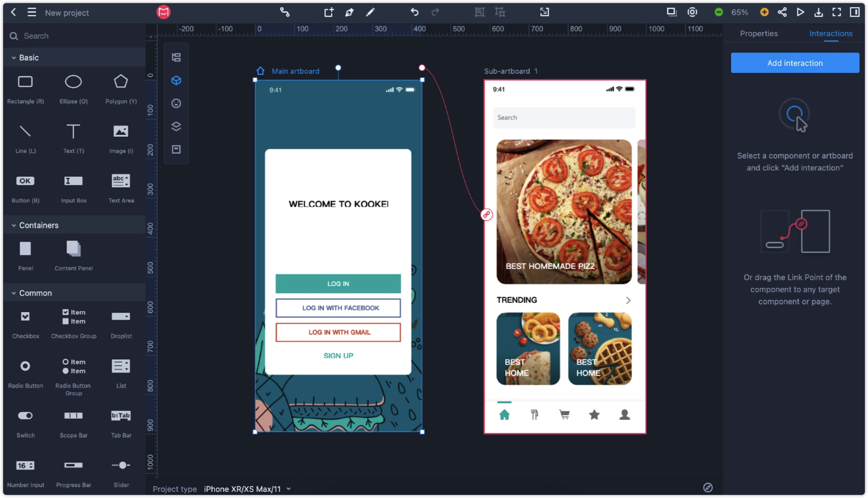Click the compass icon at bottom right
This screenshot has width=868, height=498.
coord(708,487)
